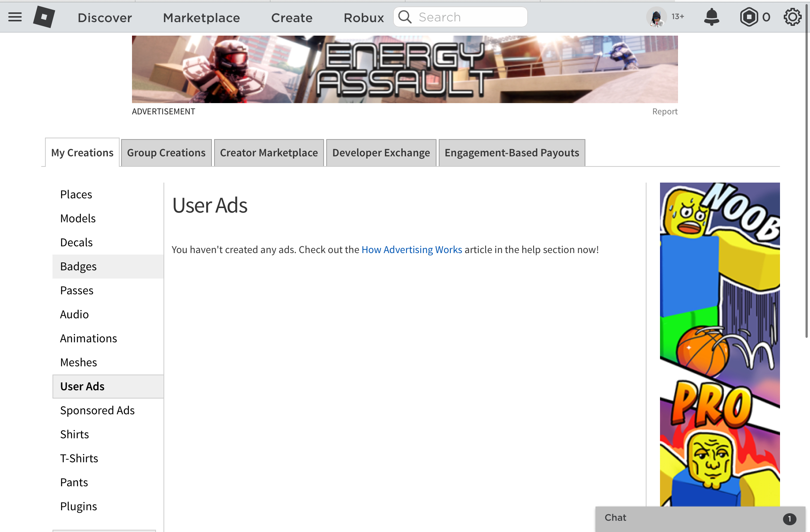Viewport: 810px width, 532px height.
Task: Report the banner advertisement
Action: point(665,111)
